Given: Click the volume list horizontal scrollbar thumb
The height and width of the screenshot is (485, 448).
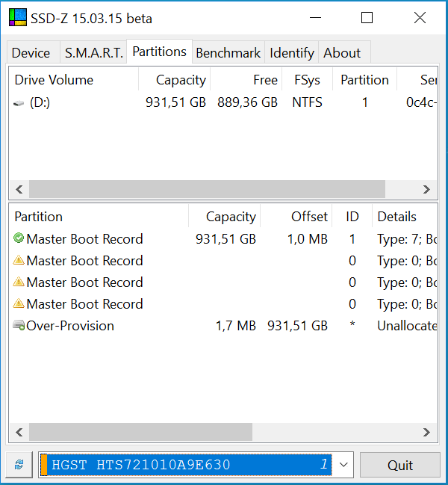Looking at the screenshot, I should 207,189.
